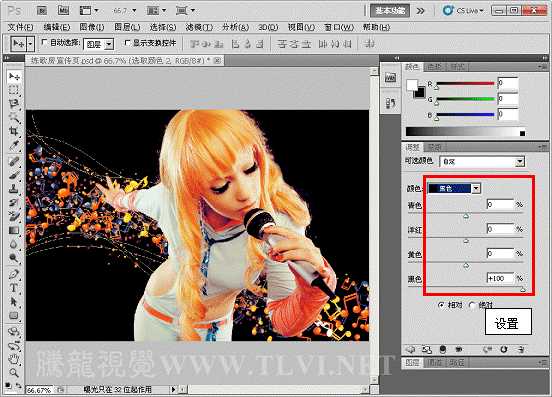This screenshot has width=552, height=397.
Task: Enable the 显示变换控件 checkbox
Action: [x=127, y=43]
